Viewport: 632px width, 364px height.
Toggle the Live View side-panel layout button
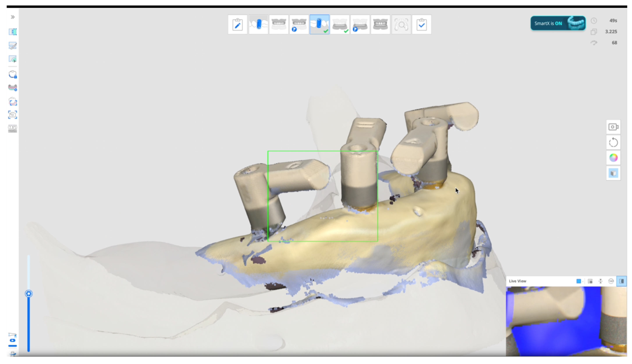[621, 281]
